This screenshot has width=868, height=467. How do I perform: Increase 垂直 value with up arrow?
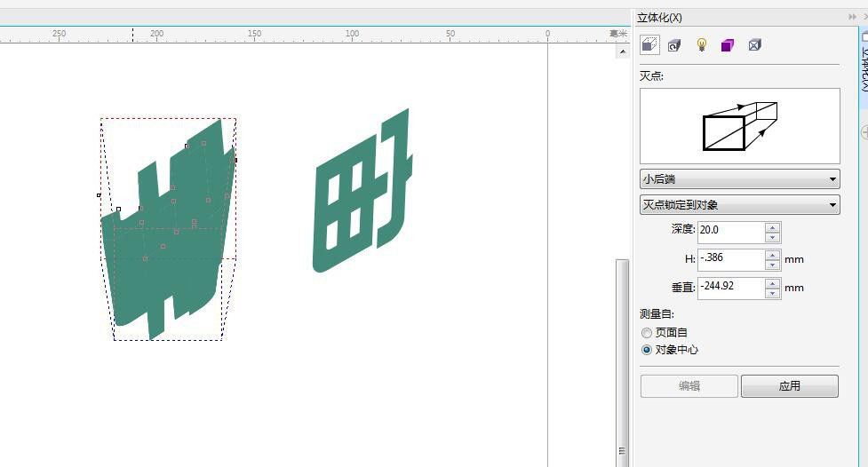click(772, 283)
